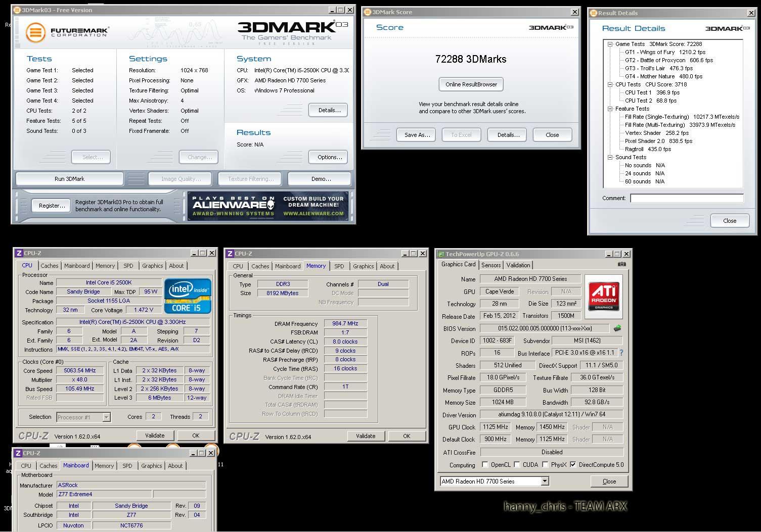
Task: Click the Comment input field
Action: 687,198
